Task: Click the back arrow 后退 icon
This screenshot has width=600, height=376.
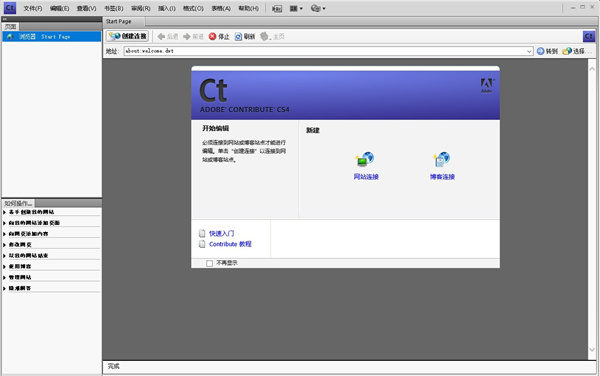Action: click(x=161, y=36)
